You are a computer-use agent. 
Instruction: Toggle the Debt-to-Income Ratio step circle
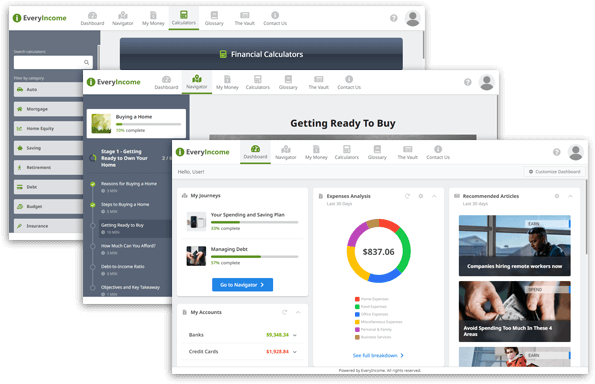(x=93, y=267)
